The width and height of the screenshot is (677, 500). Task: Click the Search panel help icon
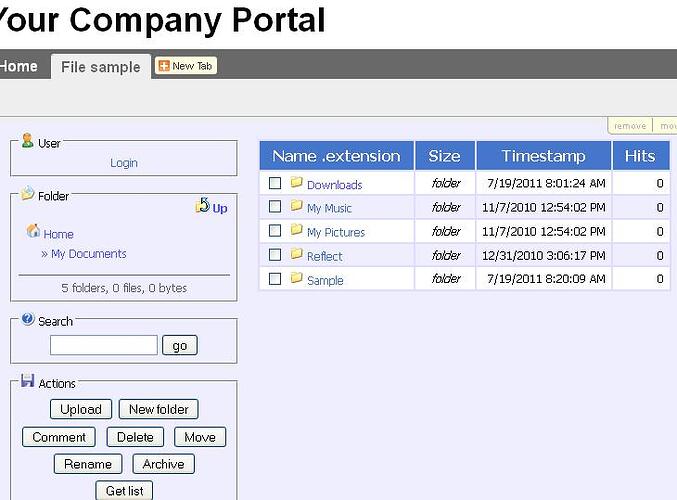(28, 319)
